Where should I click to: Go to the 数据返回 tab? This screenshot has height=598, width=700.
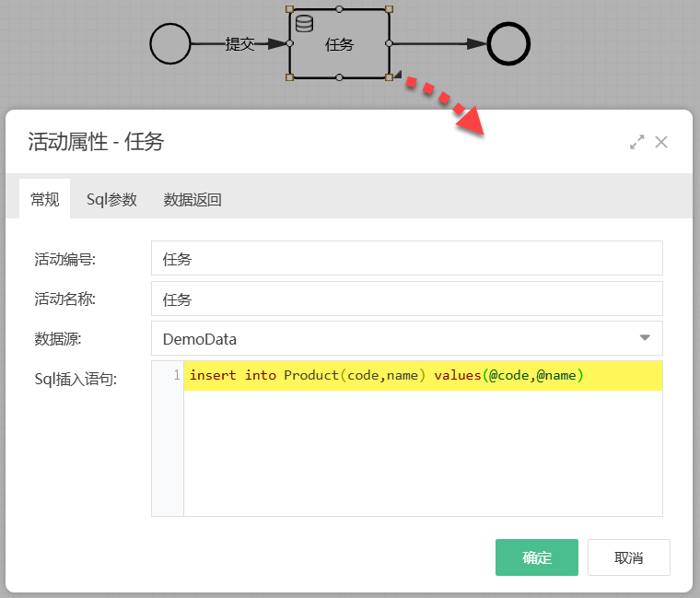point(192,199)
